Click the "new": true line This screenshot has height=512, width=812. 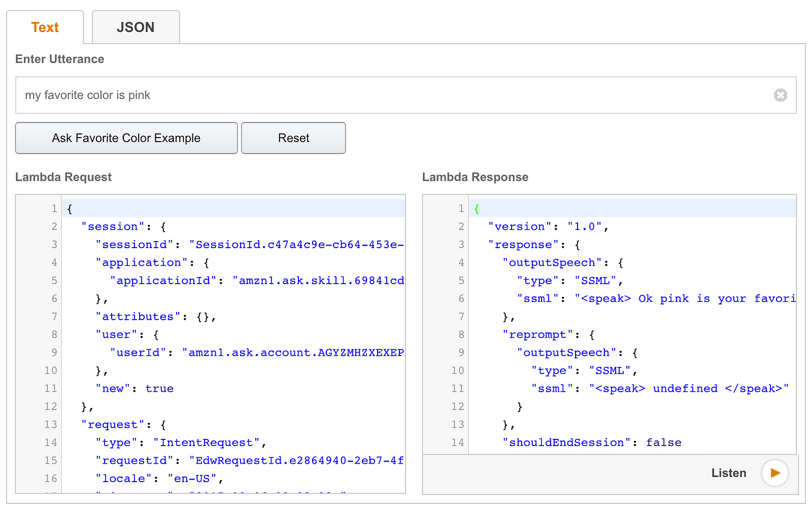(134, 389)
